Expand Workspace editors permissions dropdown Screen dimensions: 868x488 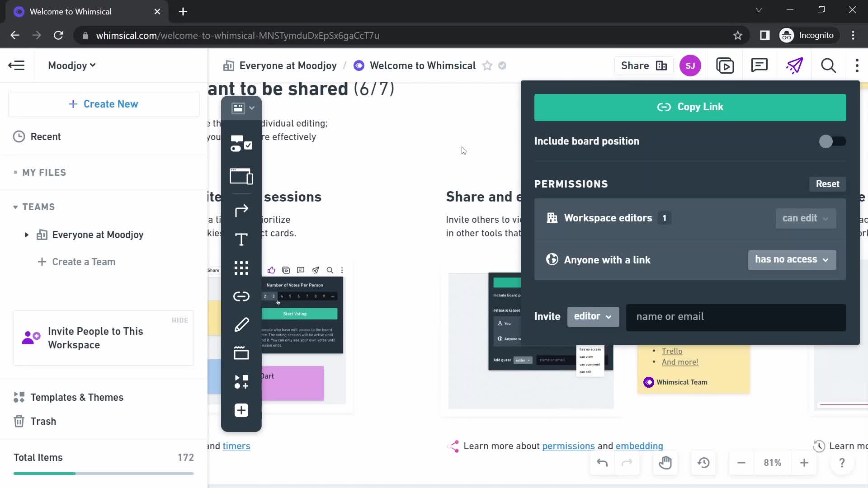pyautogui.click(x=805, y=218)
